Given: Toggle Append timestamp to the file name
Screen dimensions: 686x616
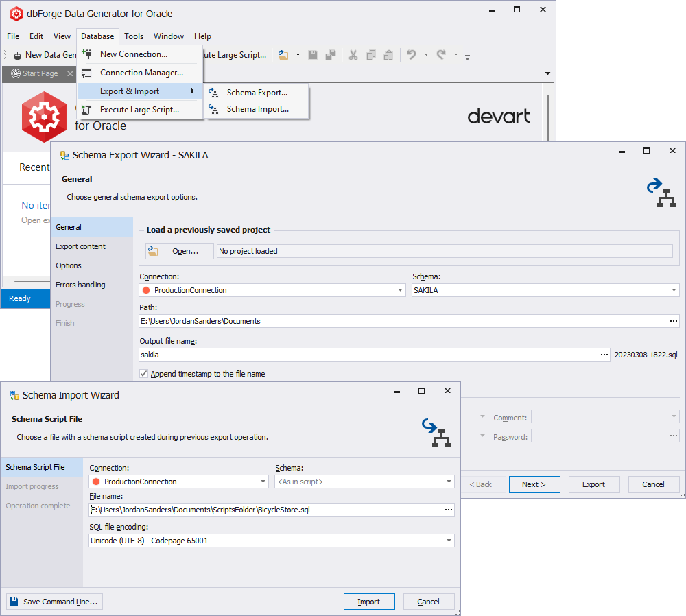Looking at the screenshot, I should [x=143, y=374].
